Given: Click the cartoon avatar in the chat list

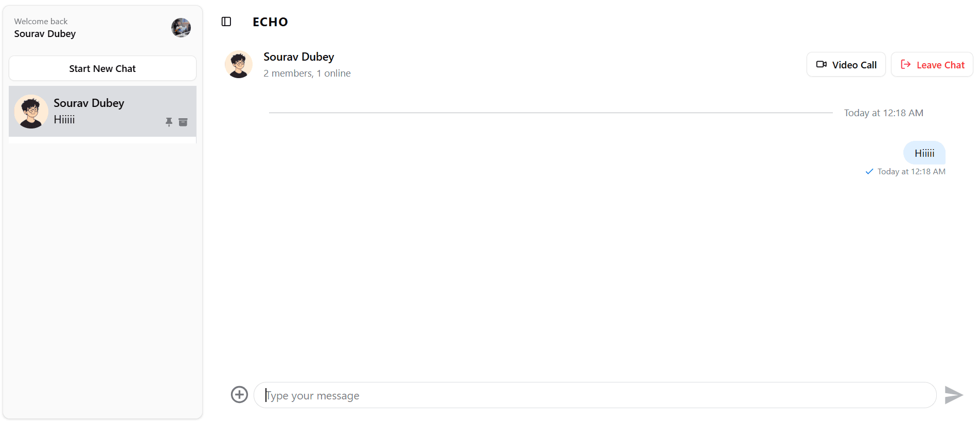Looking at the screenshot, I should [31, 112].
